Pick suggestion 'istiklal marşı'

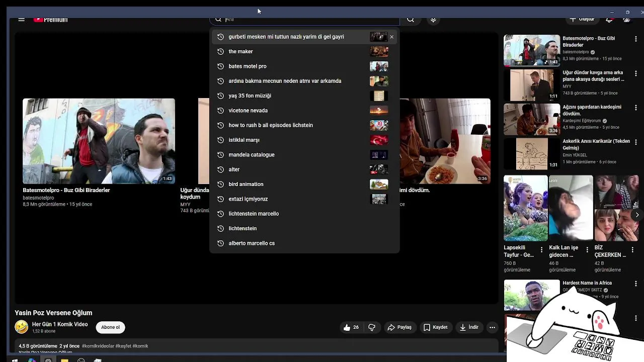pos(304,140)
